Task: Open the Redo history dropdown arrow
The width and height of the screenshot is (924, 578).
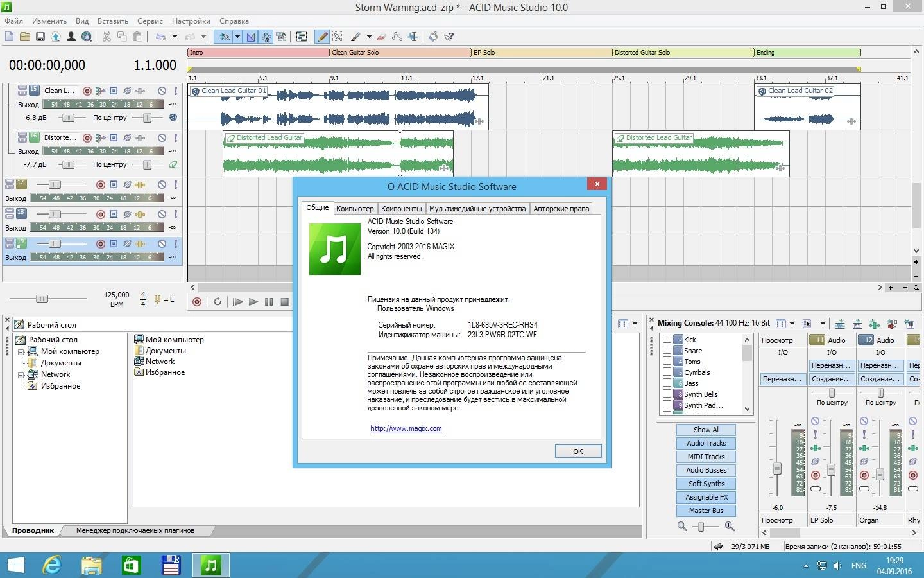Action: tap(203, 37)
